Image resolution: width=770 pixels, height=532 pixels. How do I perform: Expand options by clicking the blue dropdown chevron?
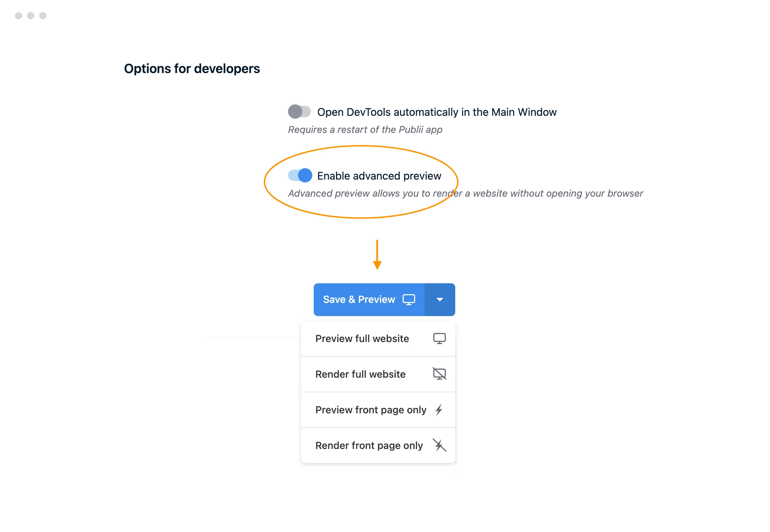tap(440, 299)
